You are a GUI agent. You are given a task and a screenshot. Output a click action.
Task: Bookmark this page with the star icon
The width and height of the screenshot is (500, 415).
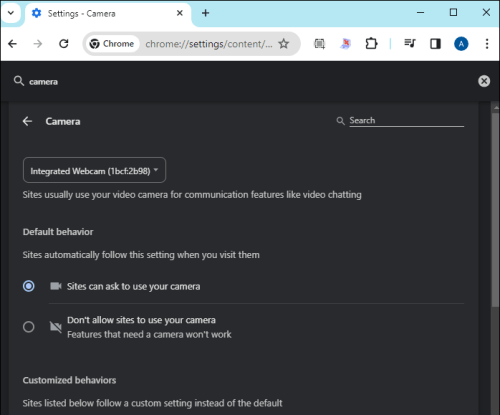click(x=284, y=44)
